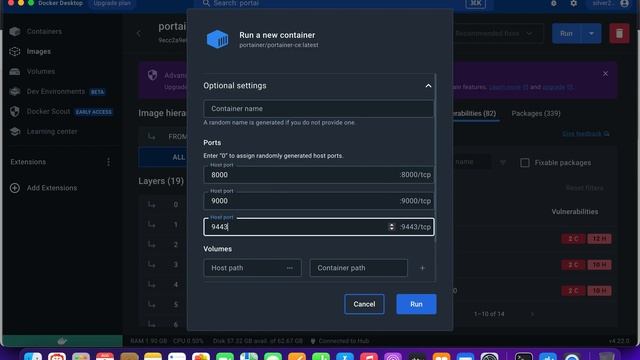Click Reset filters

584,188
